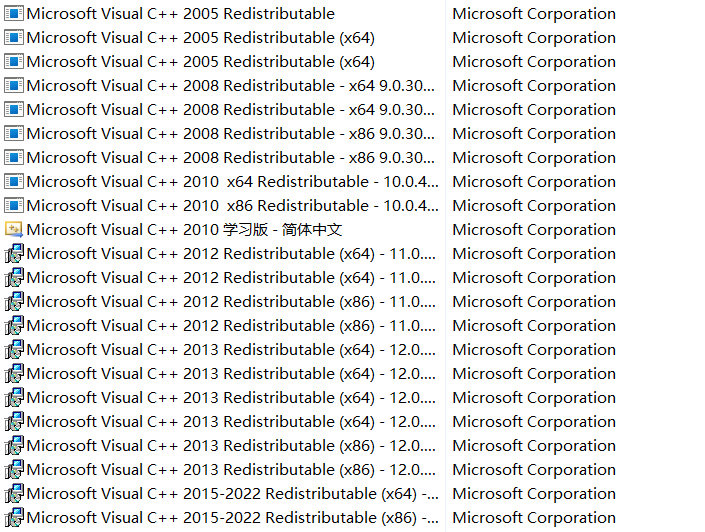Click the Visual C++ 2010 学习版 installer icon
The image size is (705, 532).
coord(13,229)
